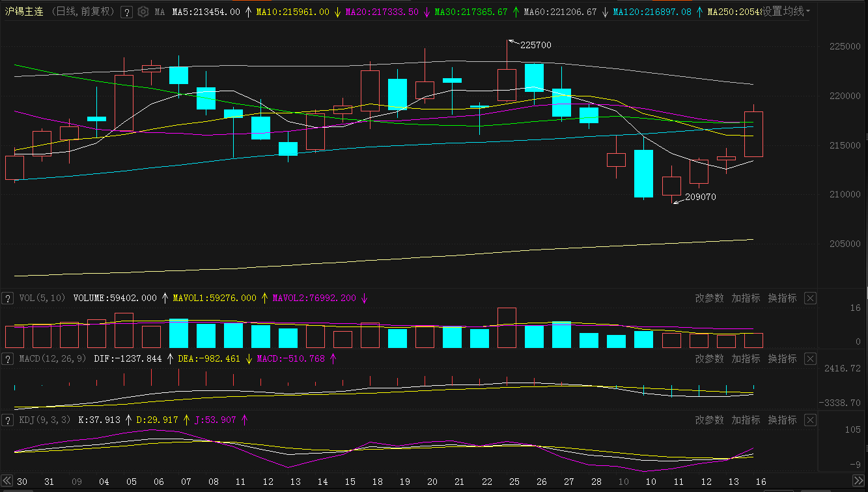Viewport: 868px width, 492px height.
Task: Click 加指标 in the VOL panel
Action: click(746, 298)
